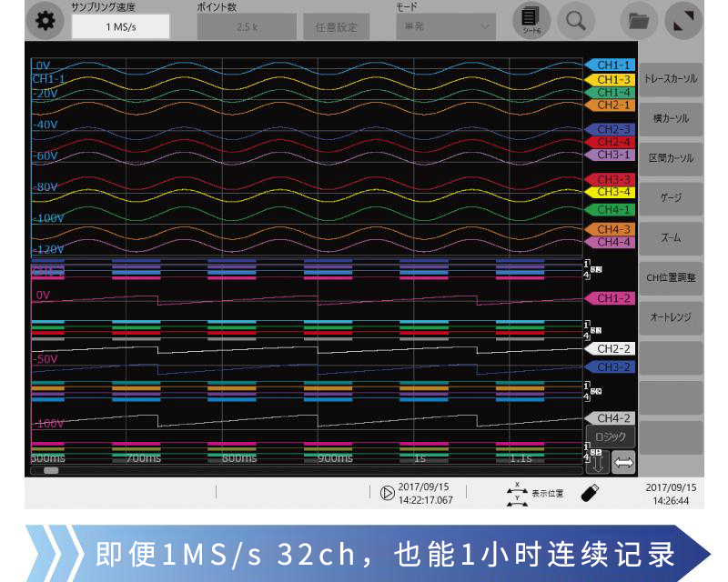This screenshot has height=582, width=728.
Task: Click the horizontal waveform scrollbar thumb
Action: (x=51, y=471)
